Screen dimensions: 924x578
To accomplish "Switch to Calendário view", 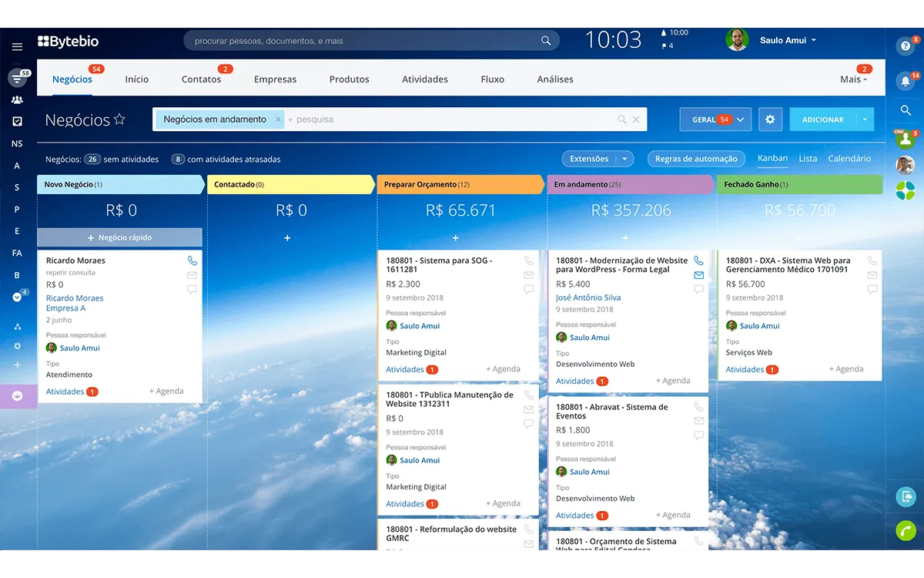I will click(x=849, y=159).
